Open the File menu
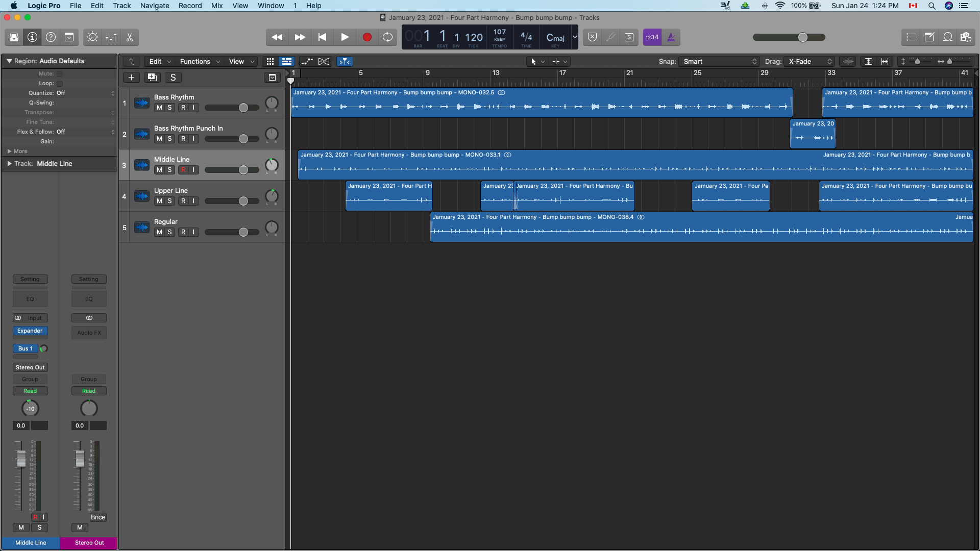Viewport: 980px width, 551px height. click(76, 6)
